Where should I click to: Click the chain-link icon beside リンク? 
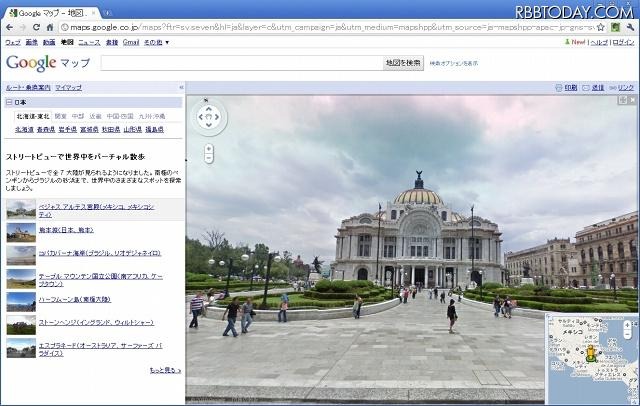pos(613,88)
